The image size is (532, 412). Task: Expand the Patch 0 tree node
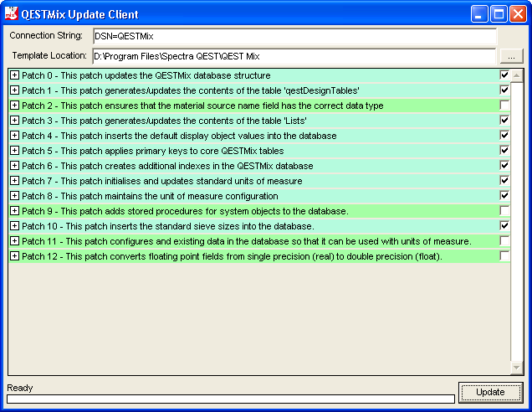[x=15, y=75]
